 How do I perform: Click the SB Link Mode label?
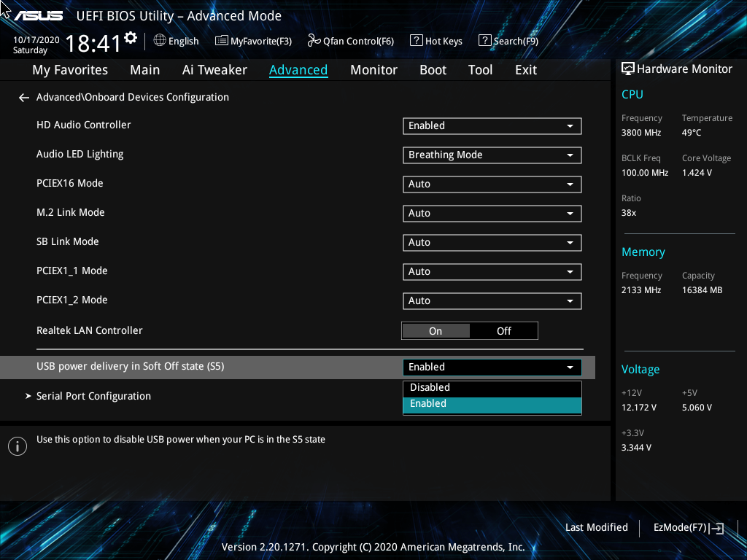[68, 241]
